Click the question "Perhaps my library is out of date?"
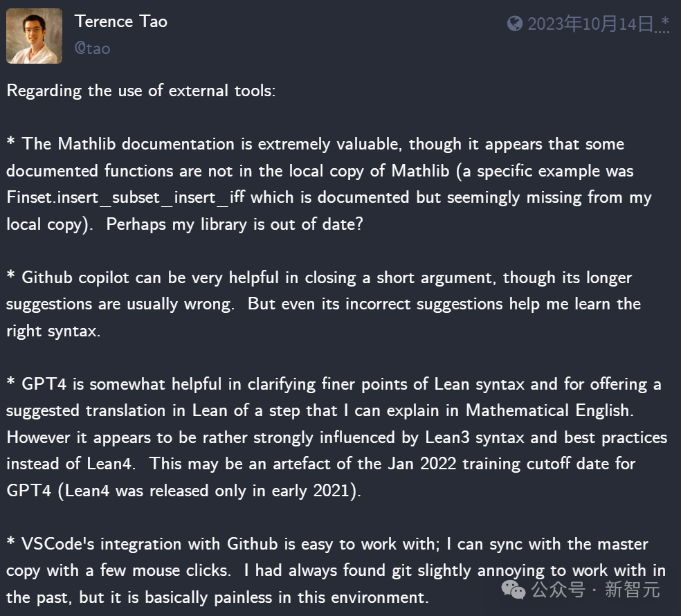The height and width of the screenshot is (616, 681). coord(235,224)
